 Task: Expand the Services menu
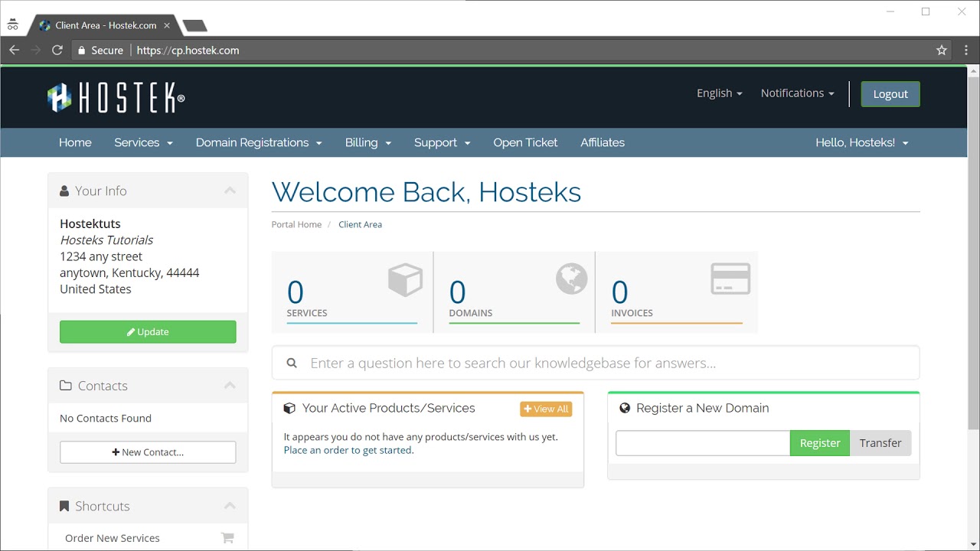(143, 143)
